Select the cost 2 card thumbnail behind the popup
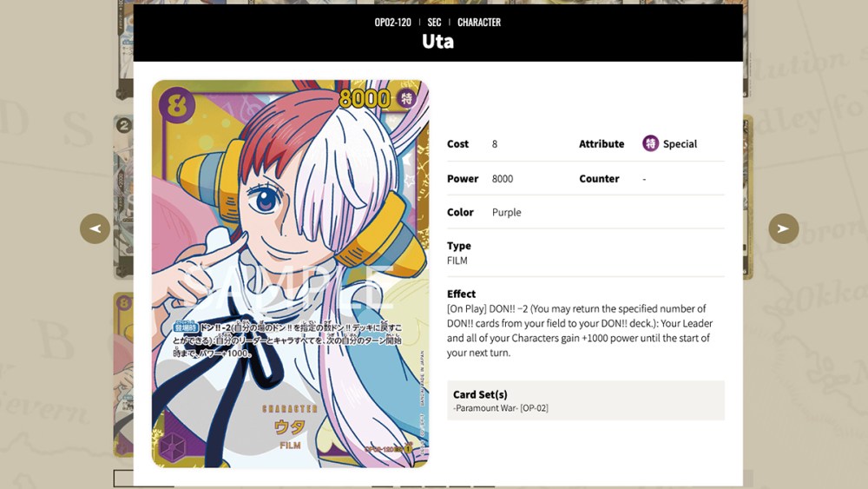Viewport: 868px width, 489px height. click(123, 196)
